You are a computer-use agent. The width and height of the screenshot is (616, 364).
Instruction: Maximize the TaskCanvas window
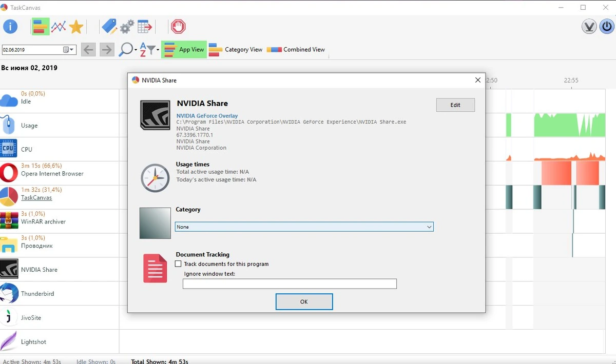pos(583,7)
